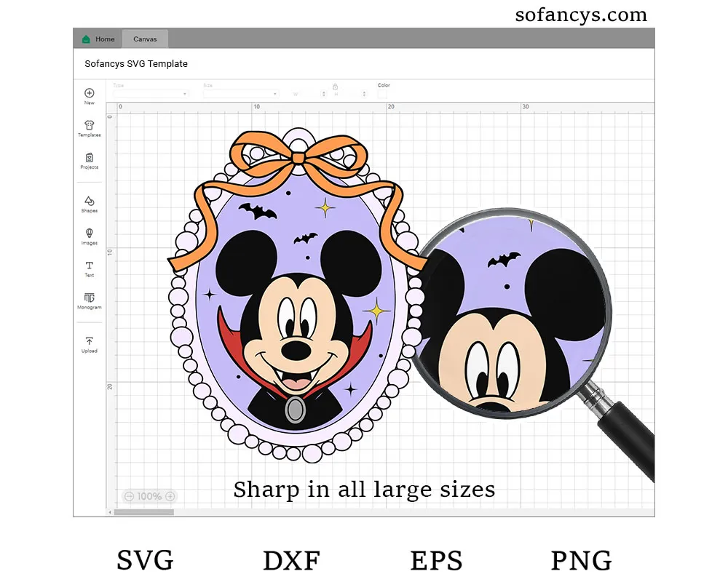Click the 100% zoom level text
Image resolution: width=728 pixels, height=582 pixels.
(149, 496)
